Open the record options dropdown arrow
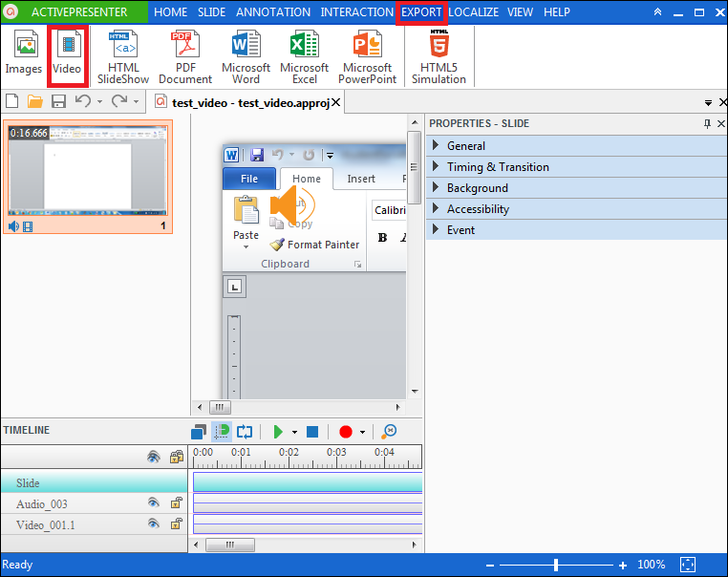This screenshot has height=577, width=728. [362, 432]
